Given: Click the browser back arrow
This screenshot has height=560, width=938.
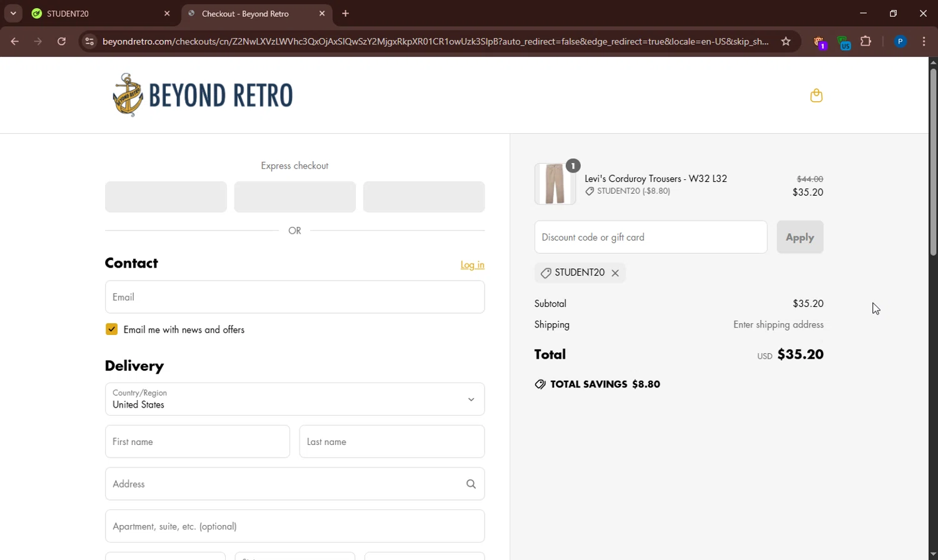Looking at the screenshot, I should (x=15, y=41).
